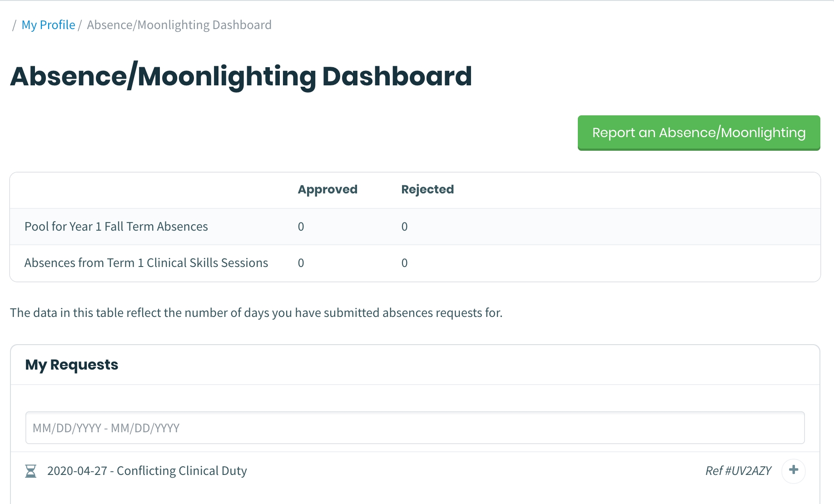Select Pool for Year 1 Fall Term Absences row

(116, 227)
